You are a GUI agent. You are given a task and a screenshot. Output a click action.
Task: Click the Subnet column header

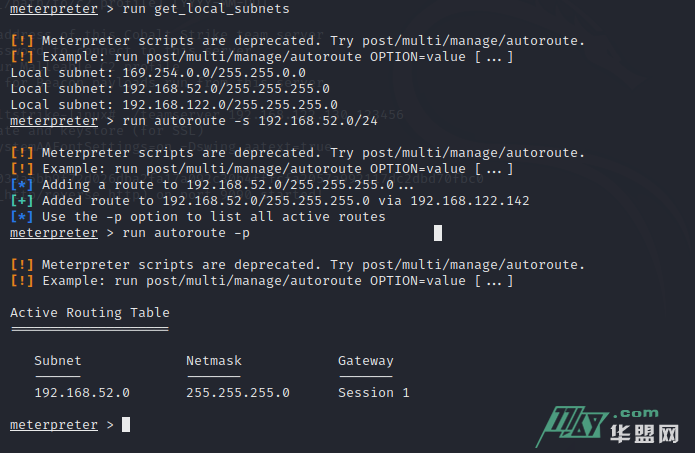point(58,361)
